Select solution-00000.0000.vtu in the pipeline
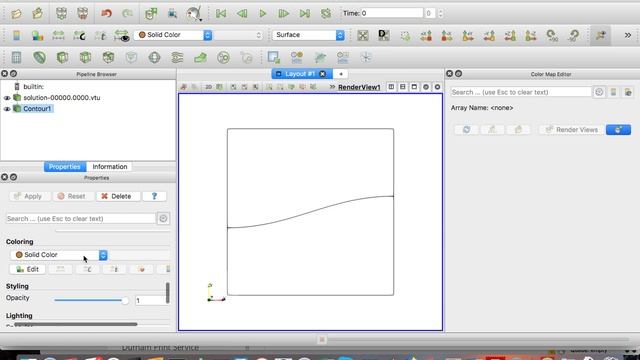The image size is (640, 360). click(x=62, y=98)
